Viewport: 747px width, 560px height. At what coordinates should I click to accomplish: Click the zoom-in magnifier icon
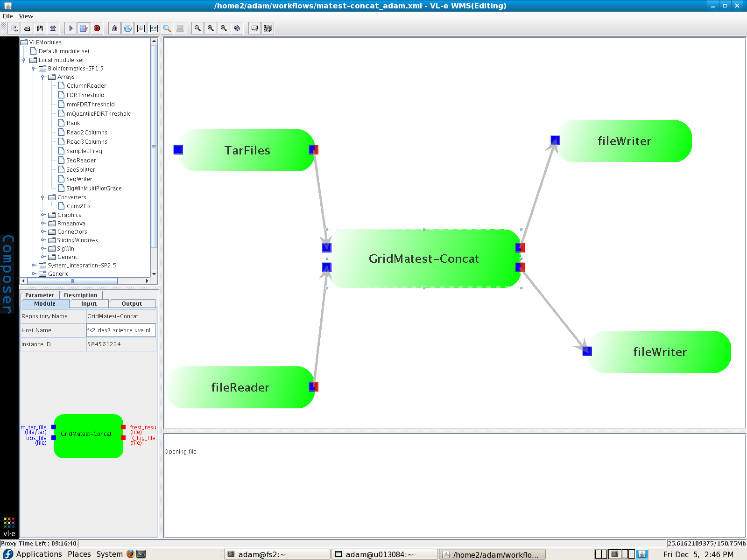point(211,28)
